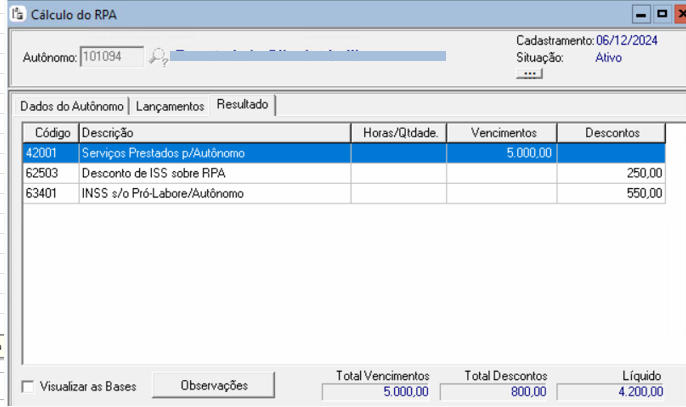The width and height of the screenshot is (686, 407).
Task: Open the Lançamentos tab
Action: click(170, 106)
